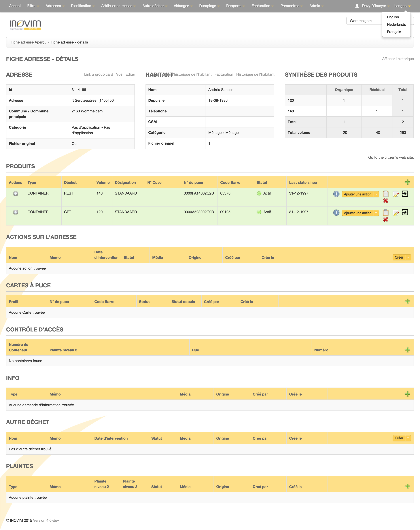Open the Paramètres menu
420x530 pixels.
[292, 6]
